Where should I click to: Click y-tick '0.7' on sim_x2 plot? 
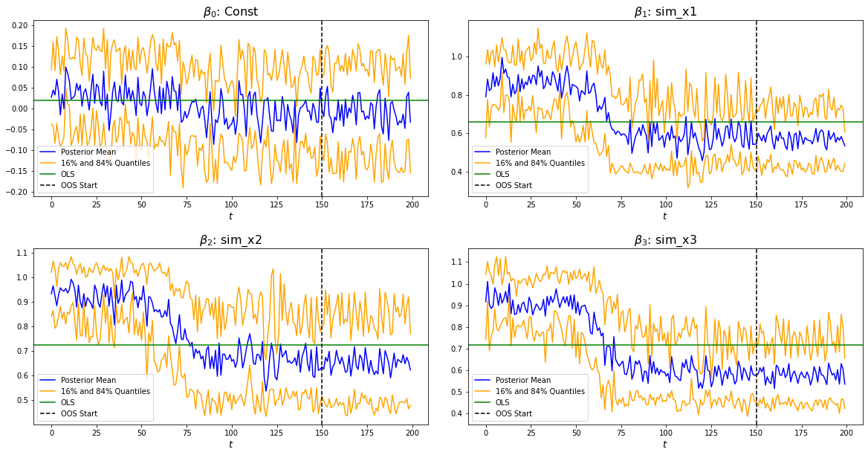pyautogui.click(x=22, y=351)
